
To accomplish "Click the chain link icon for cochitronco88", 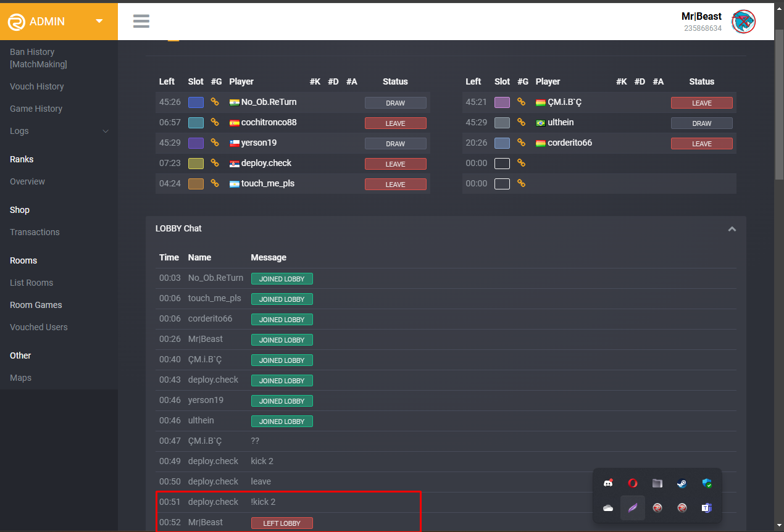I will click(x=215, y=122).
